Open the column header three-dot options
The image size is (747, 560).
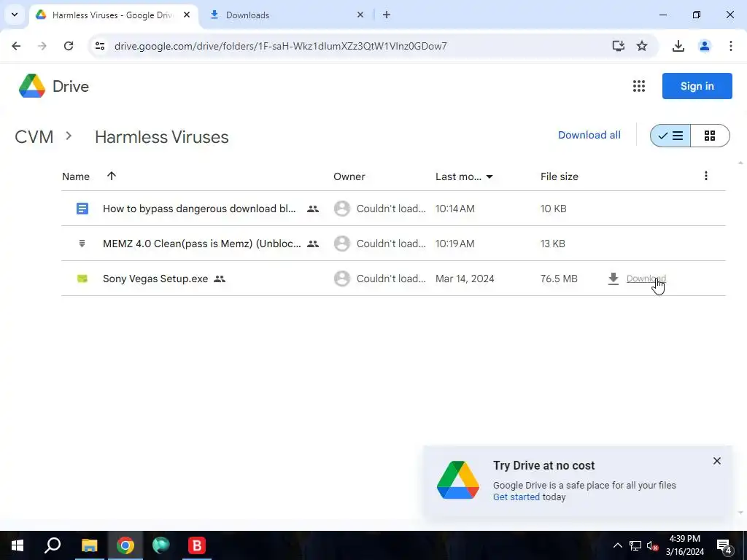(706, 176)
